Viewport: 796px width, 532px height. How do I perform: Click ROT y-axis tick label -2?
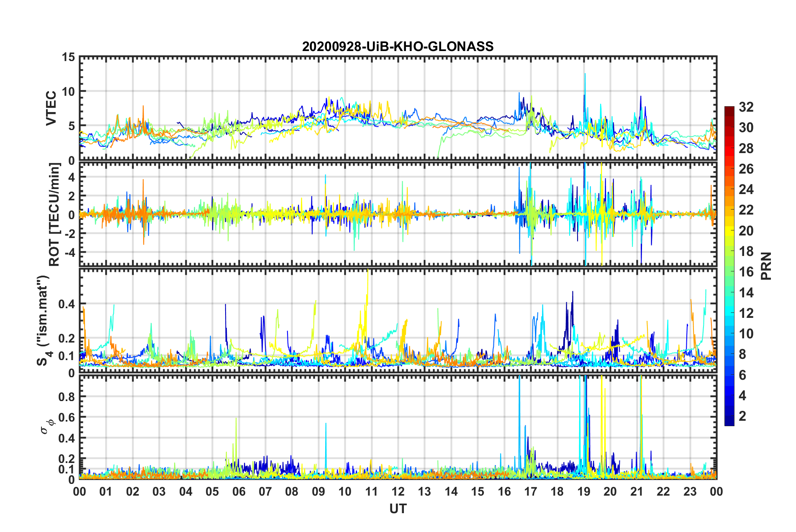pos(69,233)
